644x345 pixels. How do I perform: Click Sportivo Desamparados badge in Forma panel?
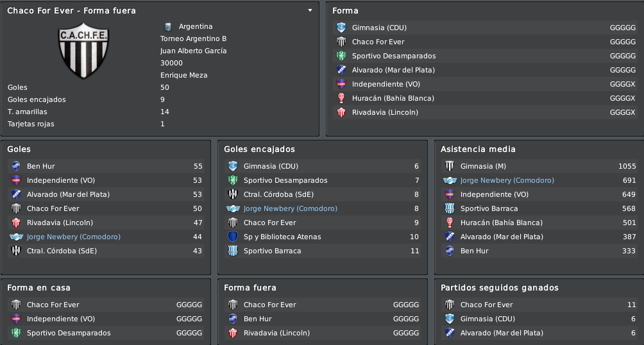coord(341,56)
